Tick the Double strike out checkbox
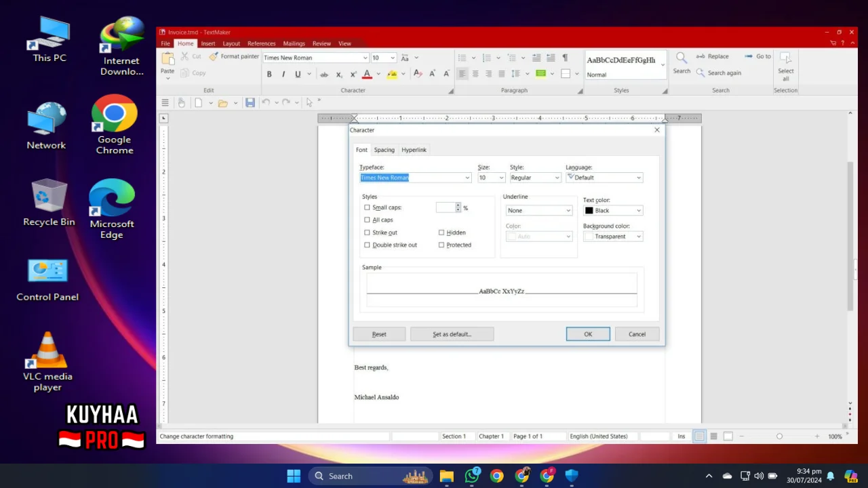Image resolution: width=868 pixels, height=488 pixels. [367, 245]
